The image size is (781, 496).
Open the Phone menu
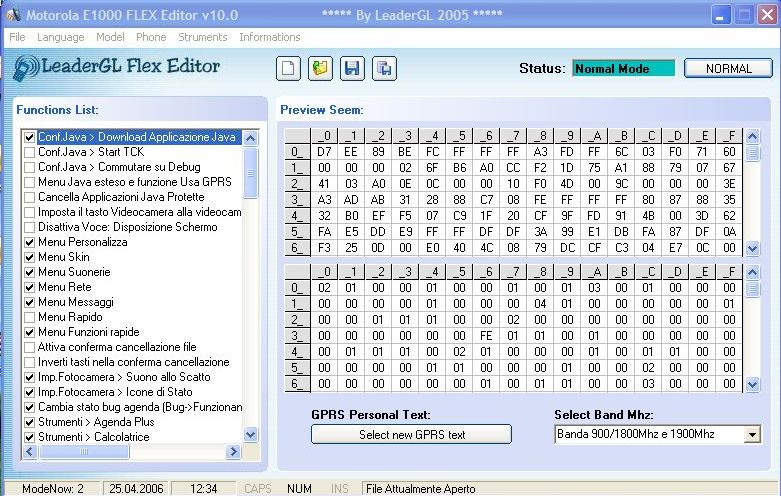(x=151, y=37)
